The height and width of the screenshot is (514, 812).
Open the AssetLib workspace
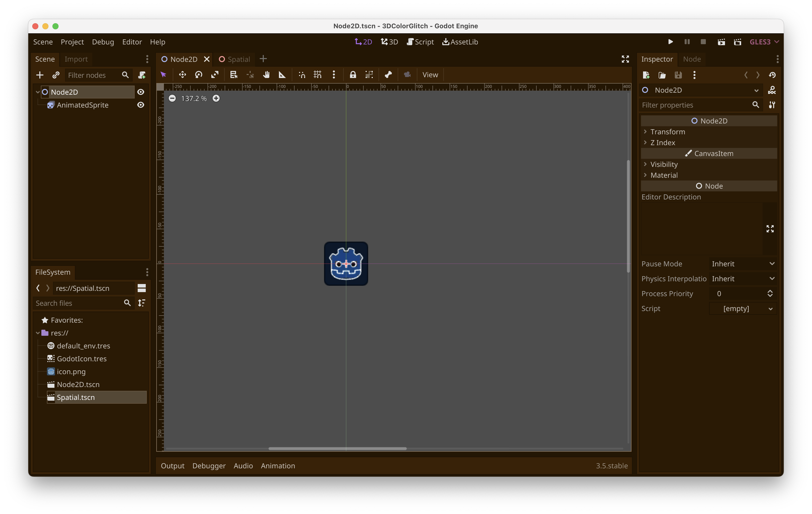[x=460, y=41]
